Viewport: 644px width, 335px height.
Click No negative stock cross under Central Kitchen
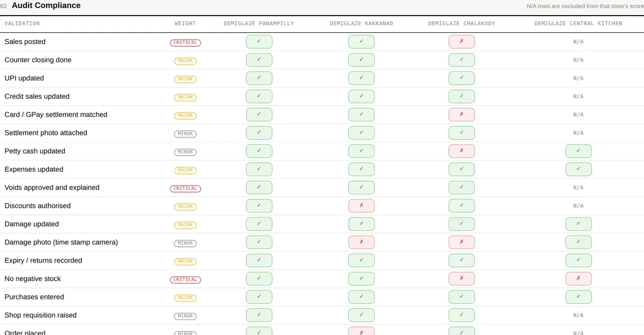click(x=579, y=279)
